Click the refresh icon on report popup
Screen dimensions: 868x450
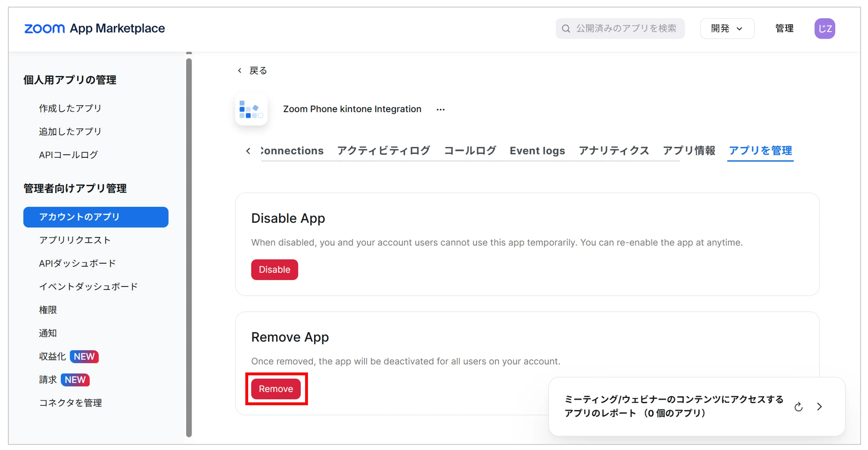coord(798,407)
